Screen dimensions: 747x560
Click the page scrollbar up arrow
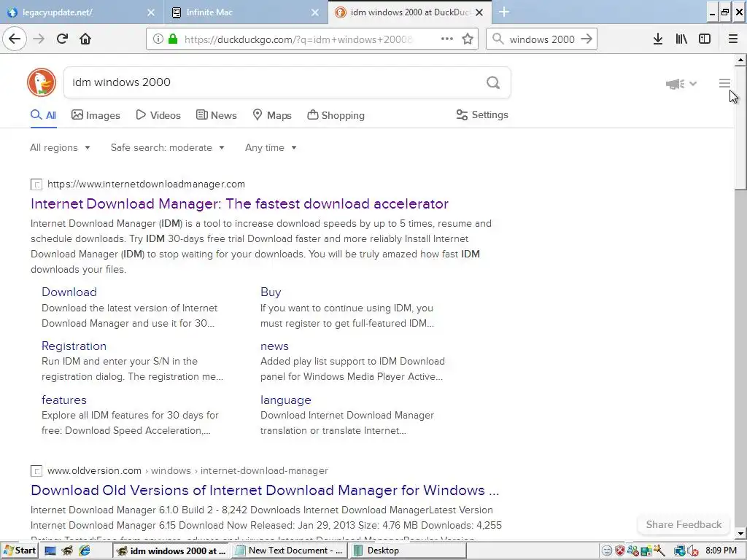740,60
